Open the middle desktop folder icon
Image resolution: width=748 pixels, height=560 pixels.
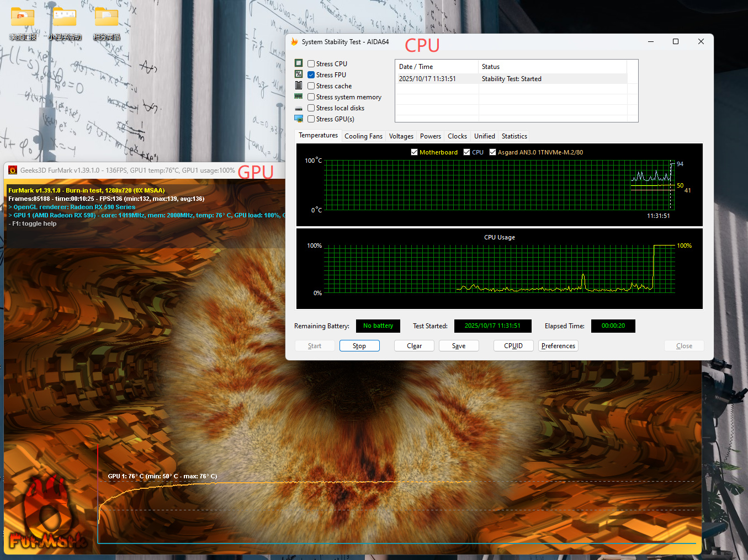tap(65, 18)
